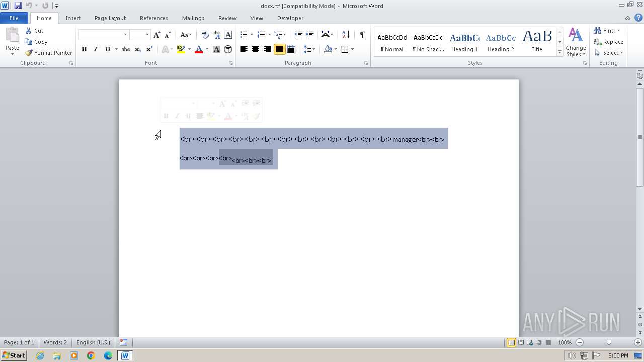Image resolution: width=644 pixels, height=362 pixels.
Task: Click the Paste icon
Action: point(12,36)
